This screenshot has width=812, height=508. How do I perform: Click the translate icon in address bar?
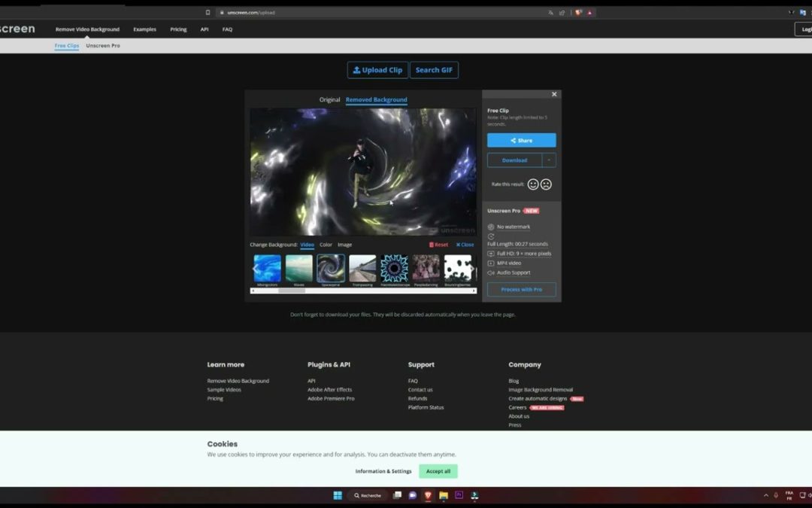pyautogui.click(x=550, y=13)
